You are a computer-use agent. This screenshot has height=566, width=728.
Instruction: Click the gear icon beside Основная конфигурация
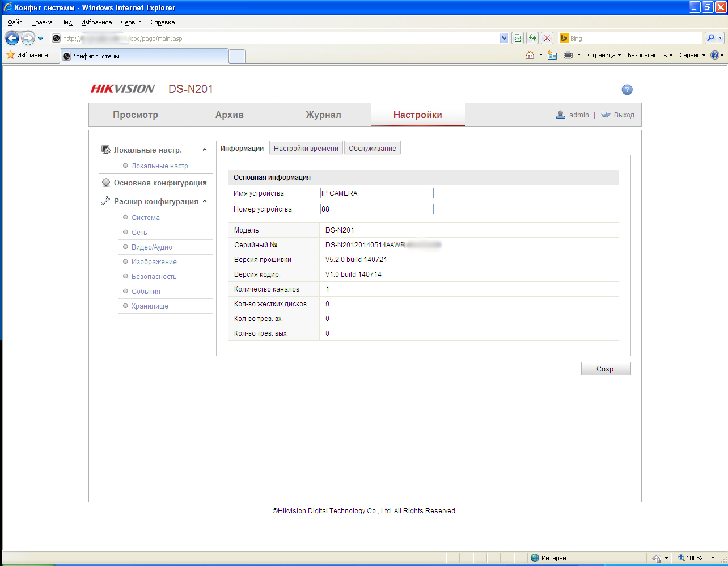tap(106, 183)
